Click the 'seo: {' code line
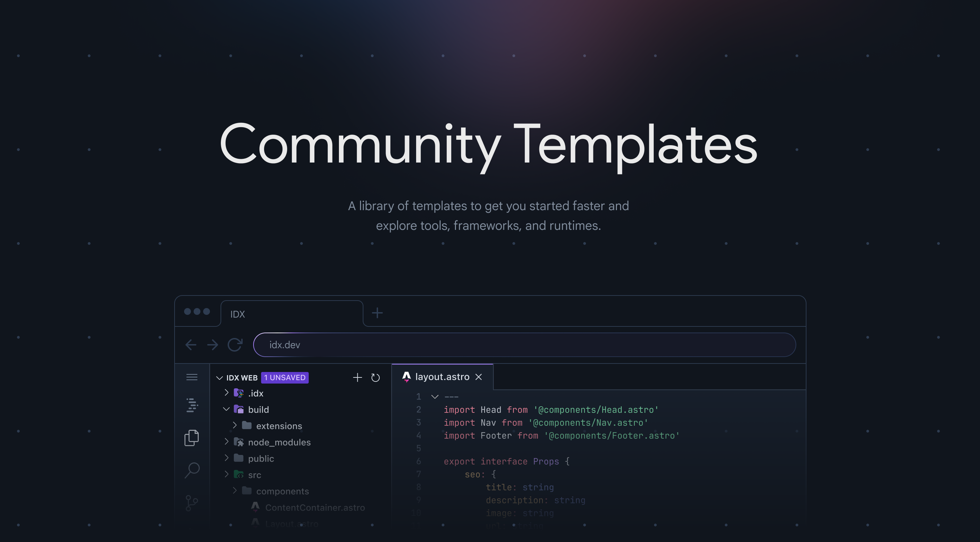The width and height of the screenshot is (980, 542). [480, 474]
